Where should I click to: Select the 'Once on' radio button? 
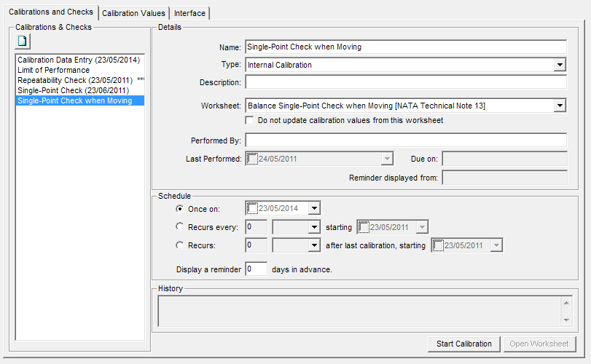click(x=180, y=209)
